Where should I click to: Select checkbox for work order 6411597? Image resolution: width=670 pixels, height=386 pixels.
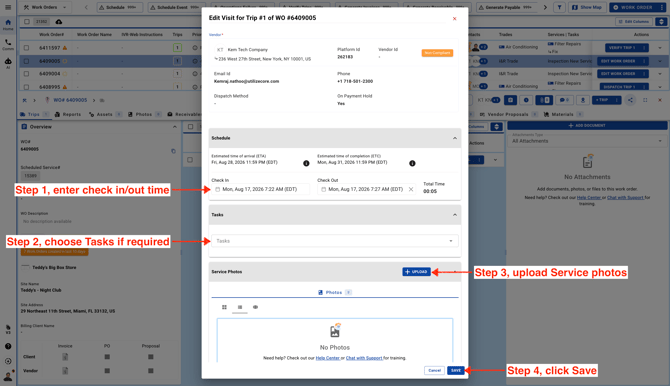pyautogui.click(x=26, y=48)
